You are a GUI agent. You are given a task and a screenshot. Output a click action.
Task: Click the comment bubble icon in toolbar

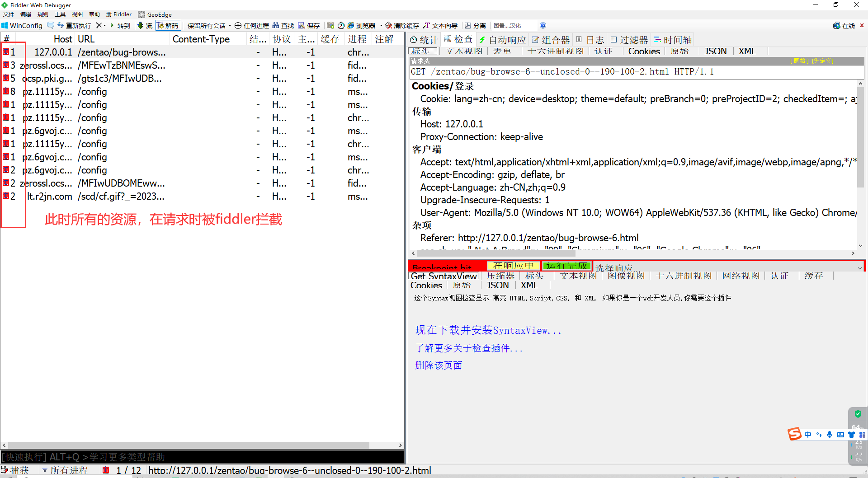pos(51,25)
